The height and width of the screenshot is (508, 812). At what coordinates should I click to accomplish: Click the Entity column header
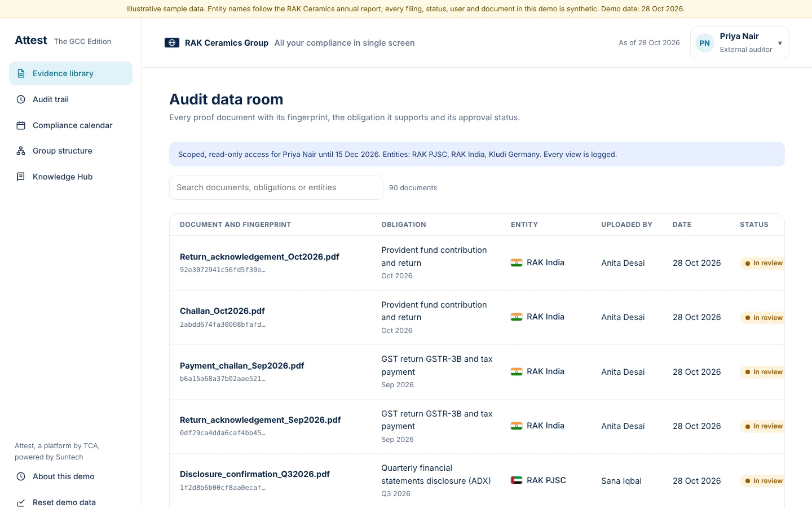point(524,225)
